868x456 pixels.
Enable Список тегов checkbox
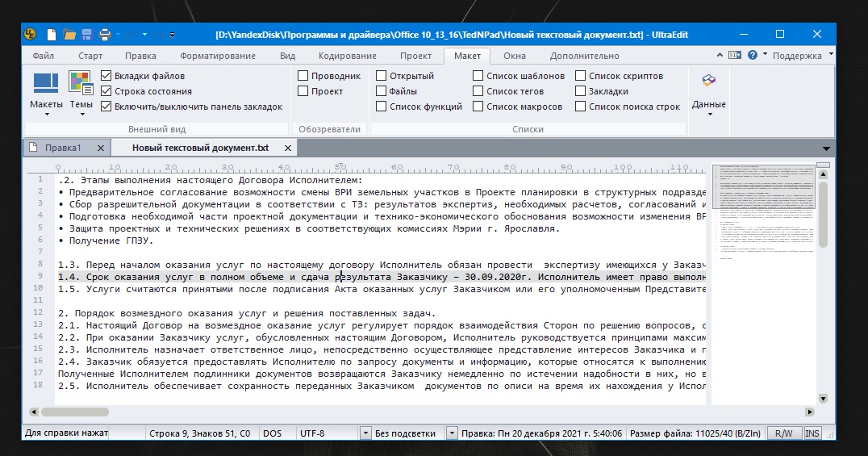pyautogui.click(x=478, y=91)
